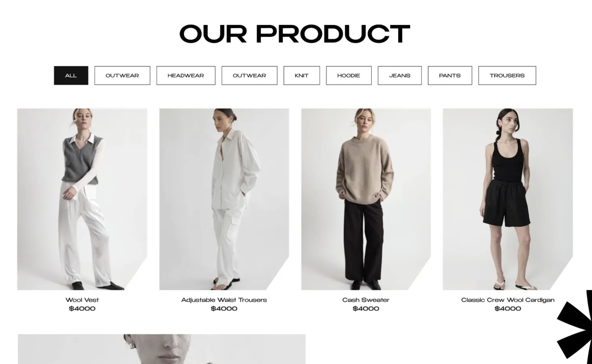Open the Classic Crew Wool Cardigan photo

point(508,199)
